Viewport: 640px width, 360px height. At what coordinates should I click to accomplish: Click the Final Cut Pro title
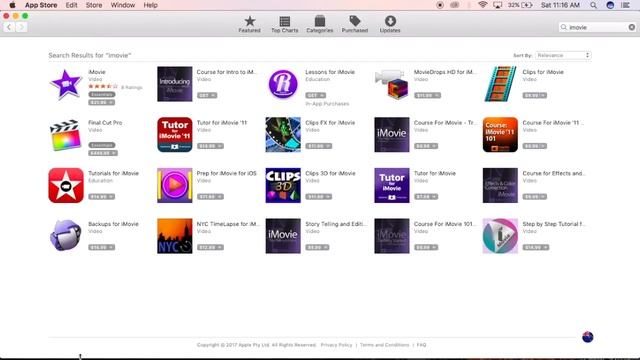tap(105, 123)
